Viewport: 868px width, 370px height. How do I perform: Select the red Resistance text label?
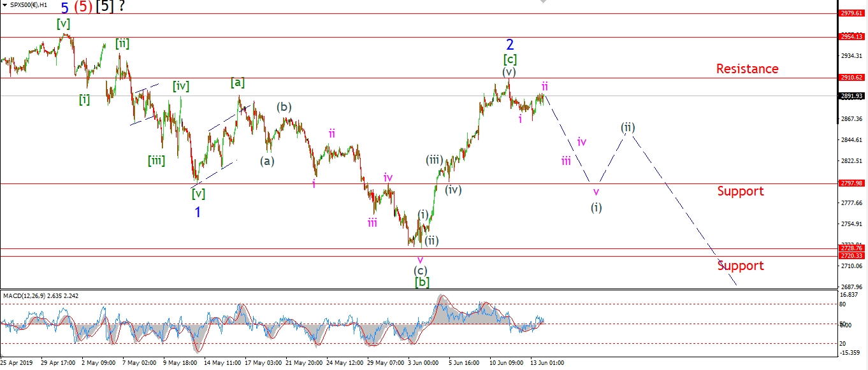[747, 69]
